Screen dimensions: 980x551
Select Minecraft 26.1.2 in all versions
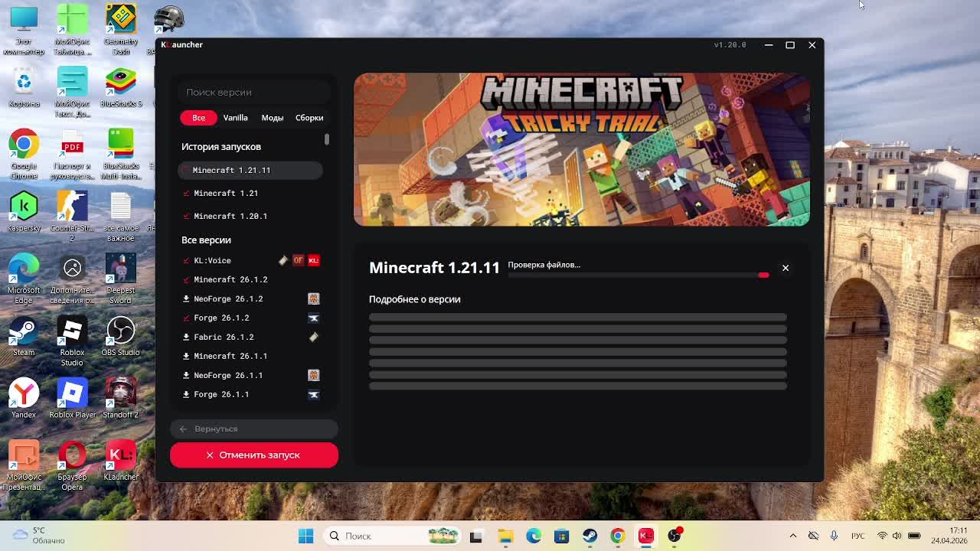(x=250, y=279)
